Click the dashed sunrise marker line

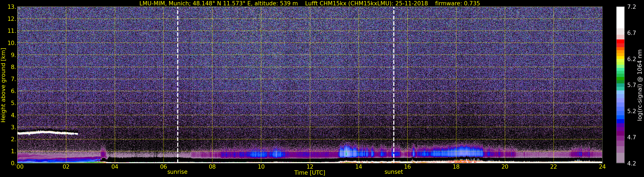pos(178,85)
